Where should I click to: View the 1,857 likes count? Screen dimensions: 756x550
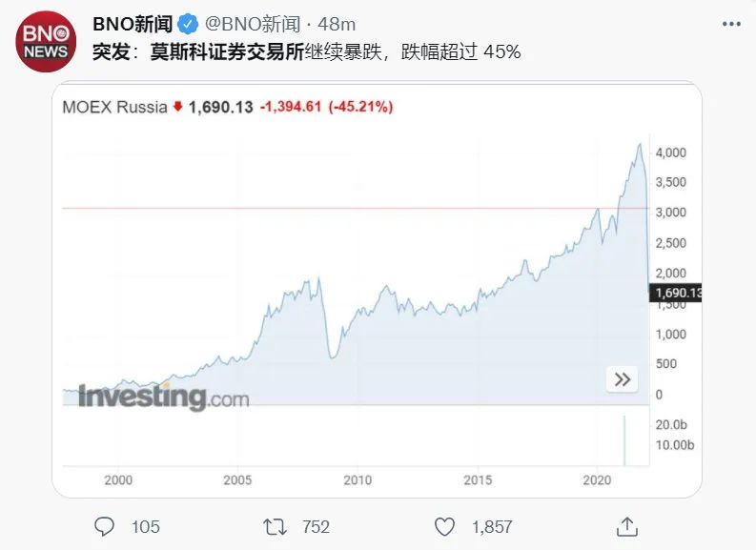point(492,527)
